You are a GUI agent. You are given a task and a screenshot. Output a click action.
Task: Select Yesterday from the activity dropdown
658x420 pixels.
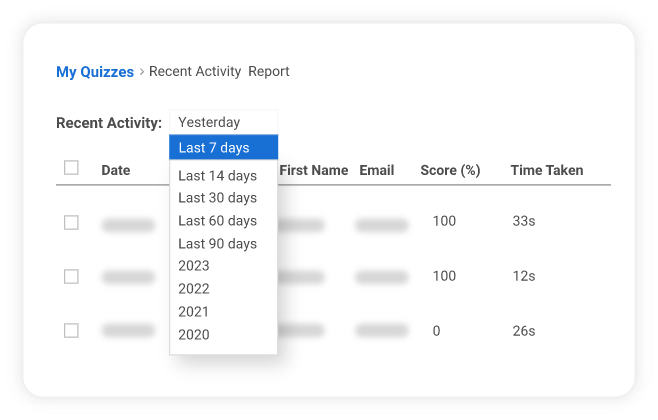click(209, 123)
